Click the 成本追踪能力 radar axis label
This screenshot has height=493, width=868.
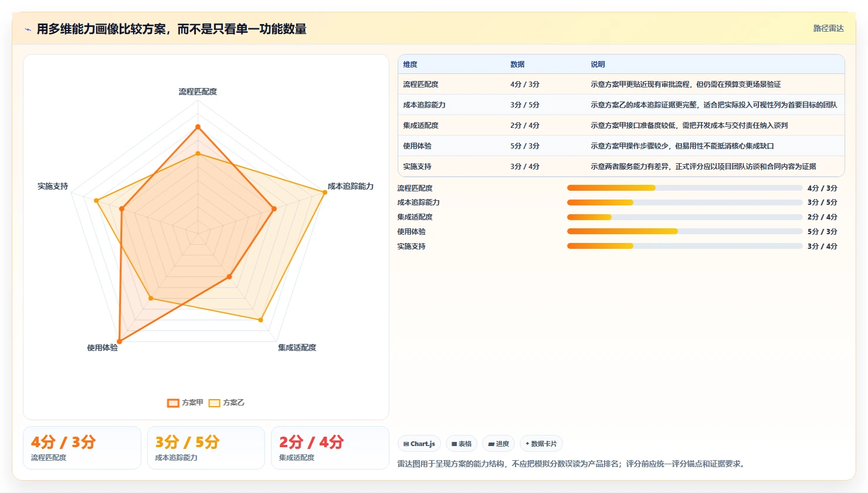point(350,186)
